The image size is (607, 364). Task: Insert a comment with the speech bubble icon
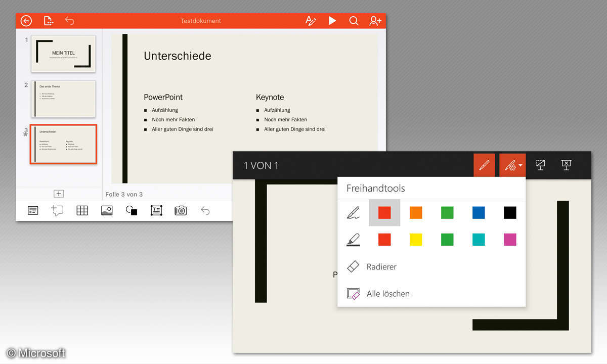pos(57,211)
